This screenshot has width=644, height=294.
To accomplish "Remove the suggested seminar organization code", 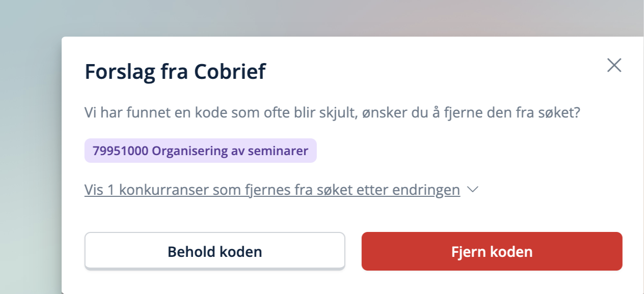I will pos(491,251).
